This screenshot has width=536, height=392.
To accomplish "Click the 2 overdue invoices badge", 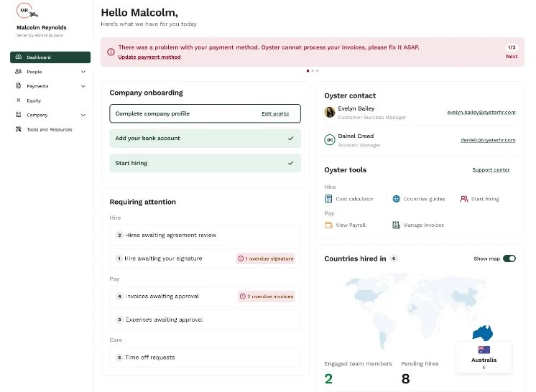I will 267,297.
